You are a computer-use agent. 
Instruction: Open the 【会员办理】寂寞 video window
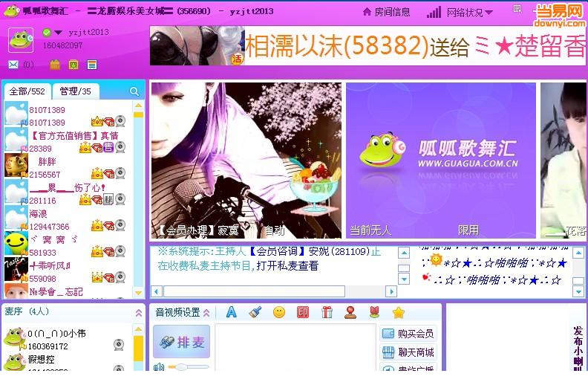click(x=246, y=161)
